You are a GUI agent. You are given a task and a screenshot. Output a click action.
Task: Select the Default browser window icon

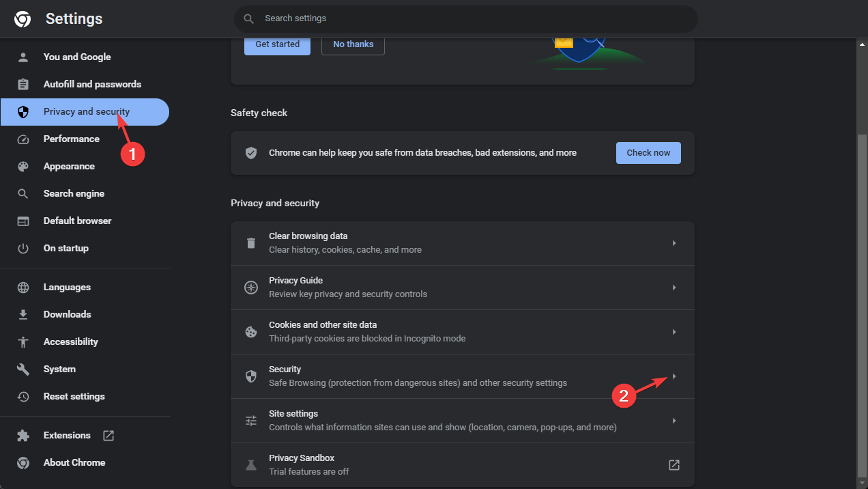click(x=23, y=221)
